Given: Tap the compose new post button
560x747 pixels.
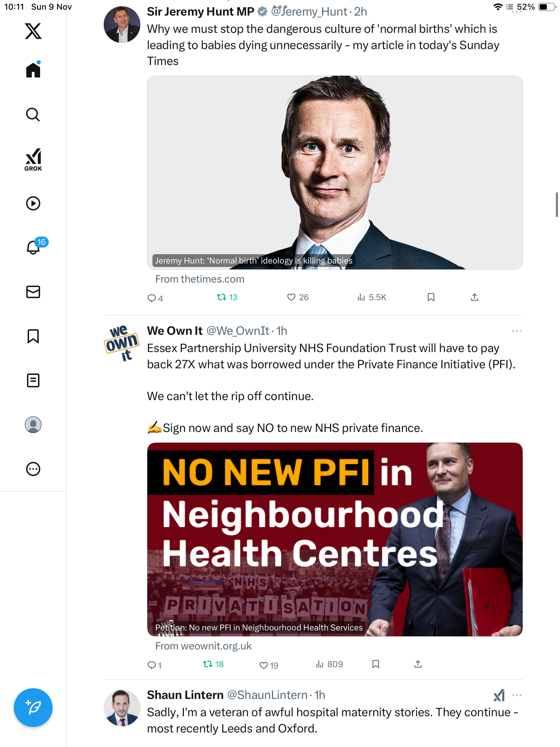Looking at the screenshot, I should coord(33,708).
